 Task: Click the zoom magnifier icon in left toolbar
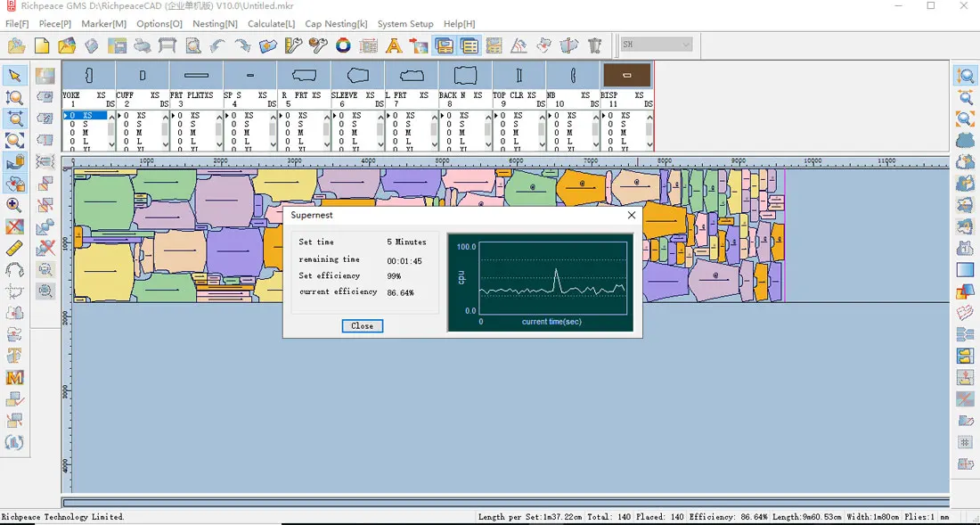tap(14, 204)
